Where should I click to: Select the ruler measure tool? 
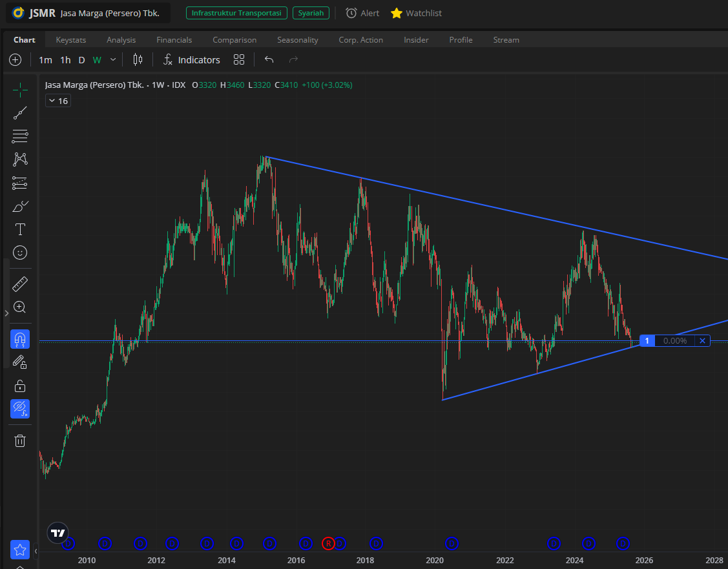click(x=20, y=284)
